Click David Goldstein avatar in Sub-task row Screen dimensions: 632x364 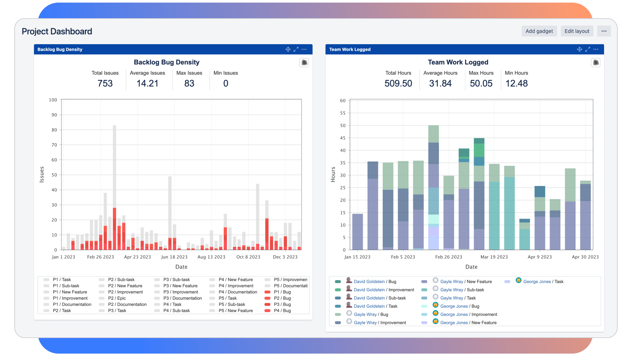tap(349, 297)
